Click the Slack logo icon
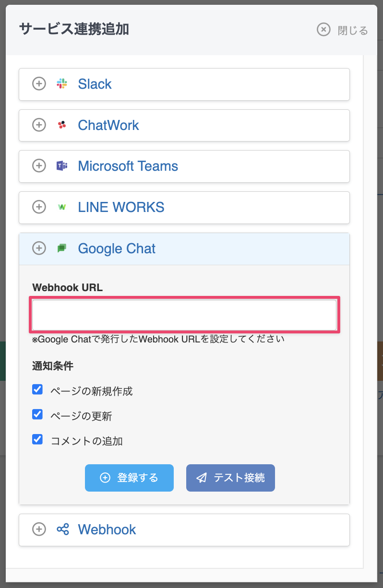 [x=62, y=84]
